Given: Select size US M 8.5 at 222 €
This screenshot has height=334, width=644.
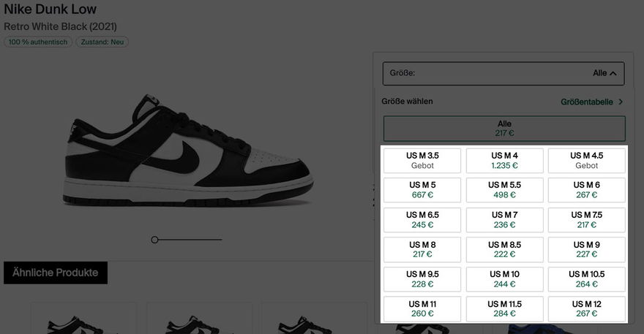Looking at the screenshot, I should (504, 249).
